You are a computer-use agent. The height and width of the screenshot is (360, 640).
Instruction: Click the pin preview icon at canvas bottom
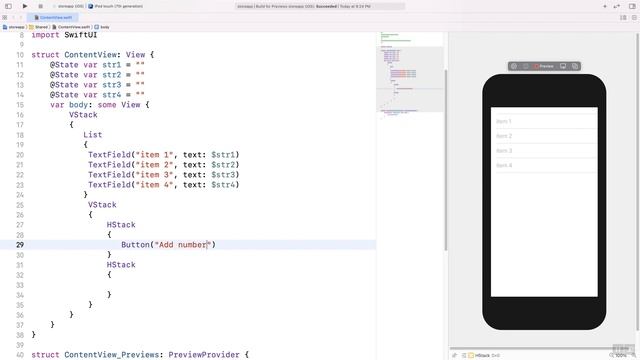[x=455, y=356]
